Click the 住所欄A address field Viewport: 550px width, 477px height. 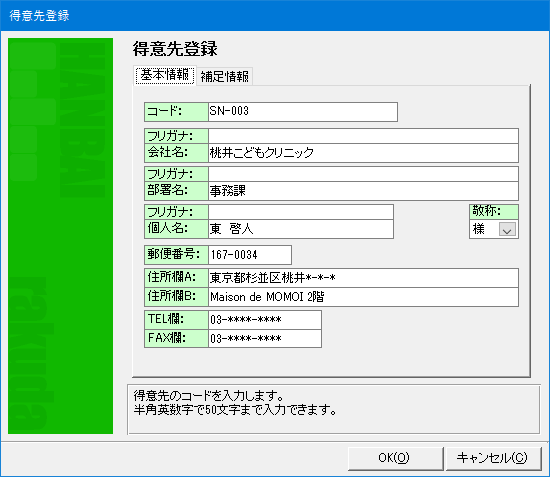(x=363, y=278)
